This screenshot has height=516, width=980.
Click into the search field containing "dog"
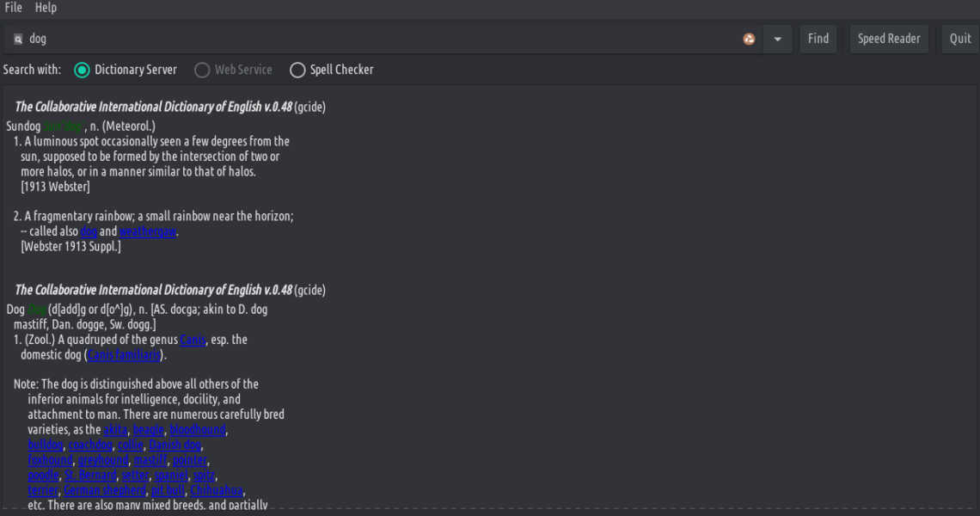pos(378,39)
